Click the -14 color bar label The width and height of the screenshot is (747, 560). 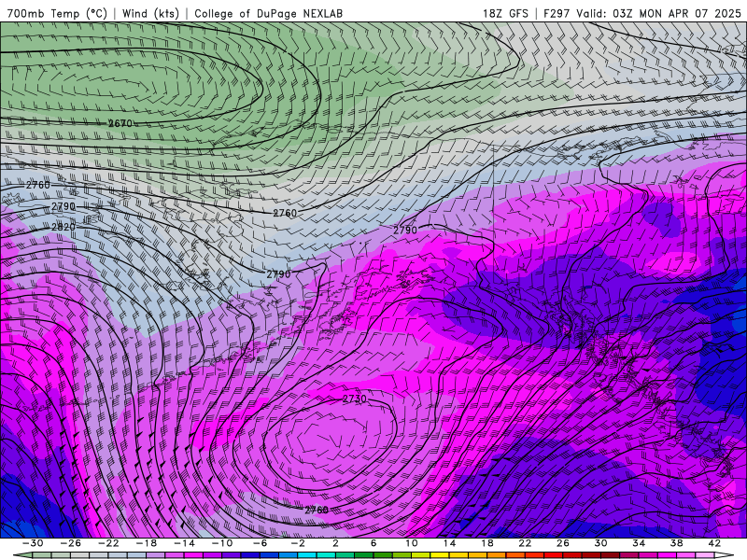tap(184, 543)
